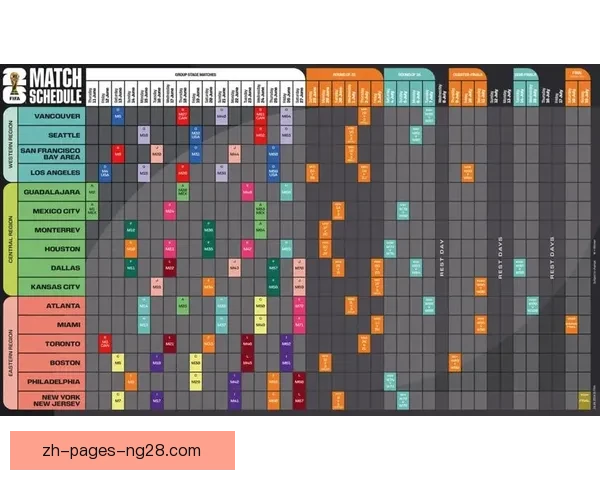The width and height of the screenshot is (600, 480).
Task: Select the ROUND OF 32 header
Action: coord(344,75)
